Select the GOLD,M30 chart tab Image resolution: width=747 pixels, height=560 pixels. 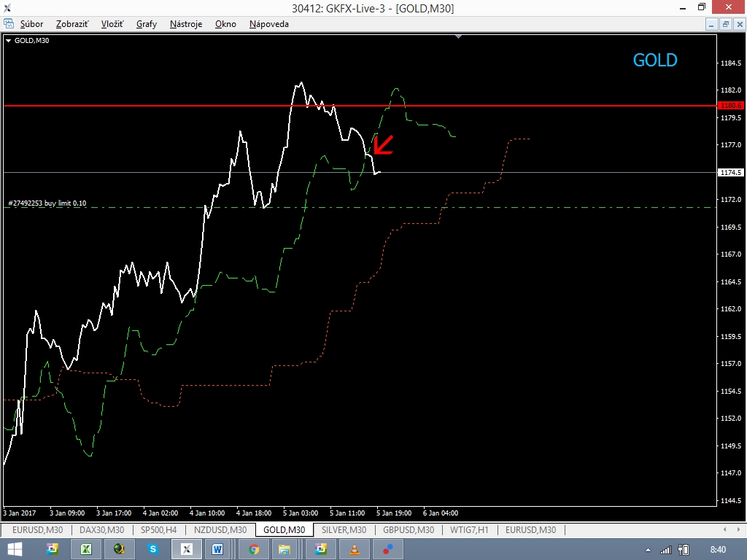pyautogui.click(x=285, y=529)
